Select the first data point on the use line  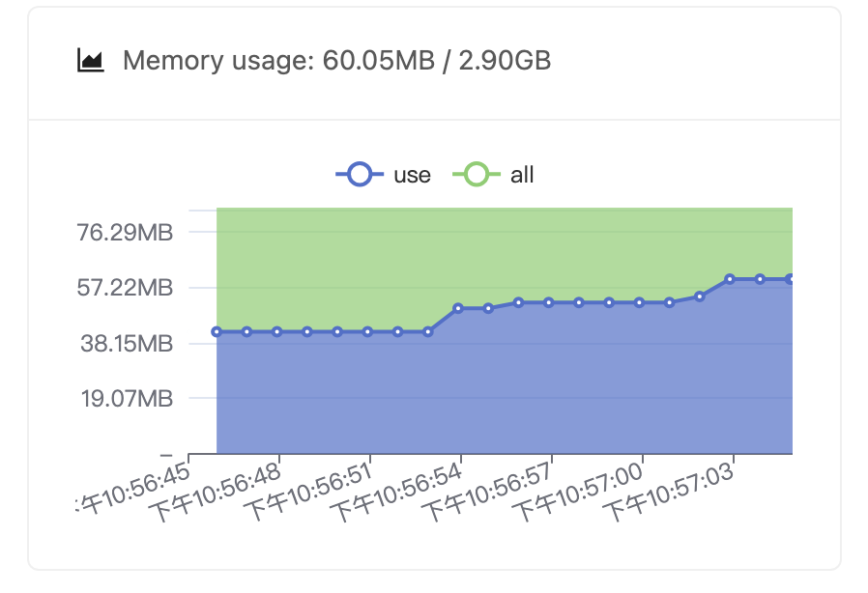[217, 332]
